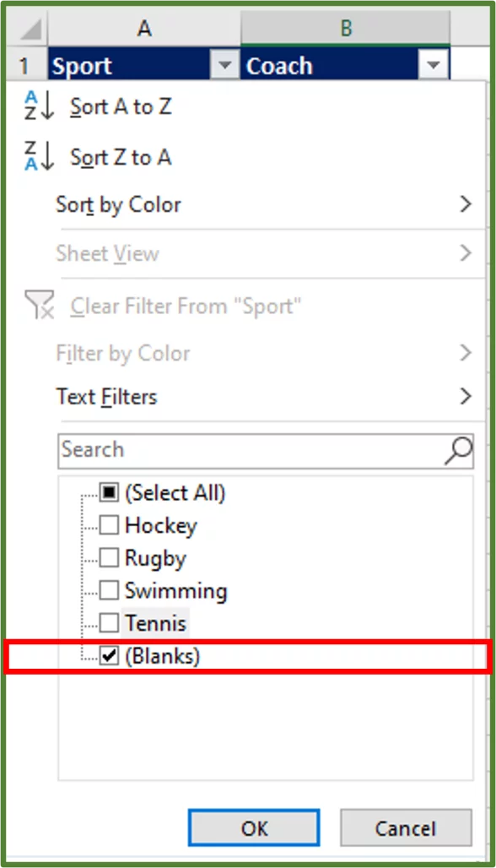Click the Clear Filter funnel icon

tap(38, 306)
